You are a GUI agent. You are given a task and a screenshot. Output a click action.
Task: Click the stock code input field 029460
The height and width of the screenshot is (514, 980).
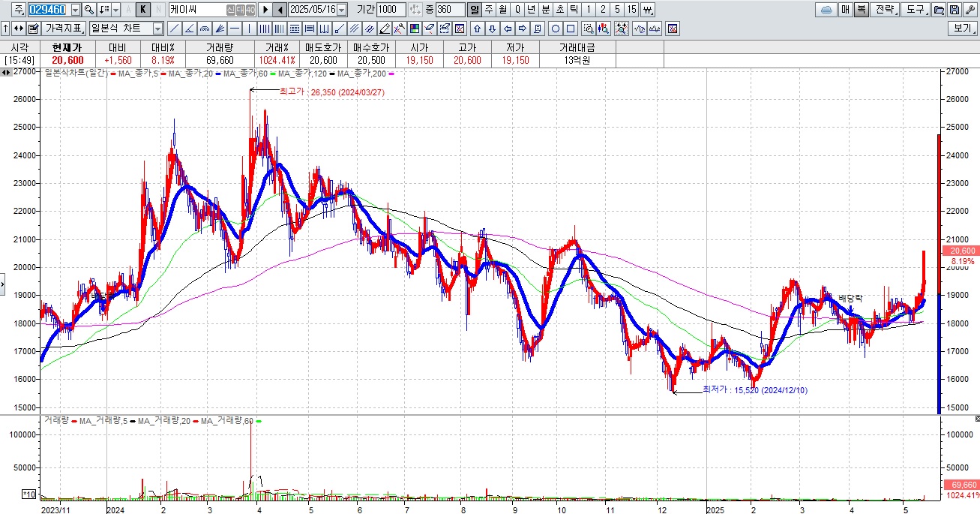click(x=49, y=10)
